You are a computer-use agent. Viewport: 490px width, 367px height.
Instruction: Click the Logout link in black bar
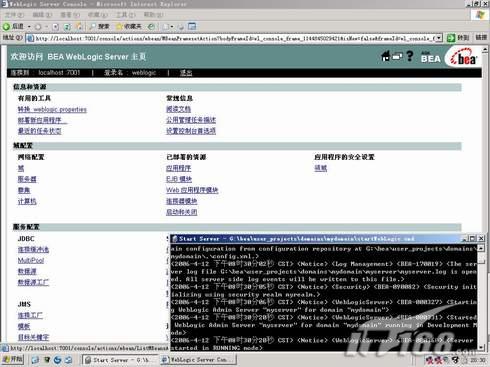click(x=186, y=73)
